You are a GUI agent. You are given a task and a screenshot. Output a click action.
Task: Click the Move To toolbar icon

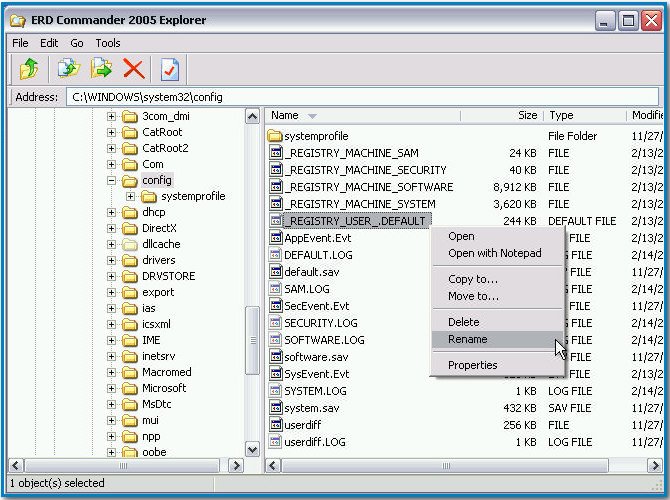tap(100, 69)
